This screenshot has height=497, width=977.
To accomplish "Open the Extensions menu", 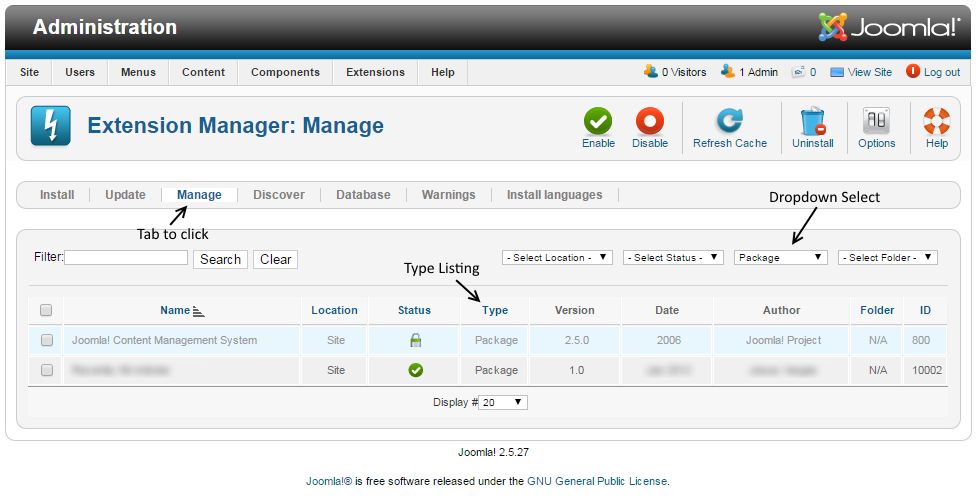I will click(375, 72).
